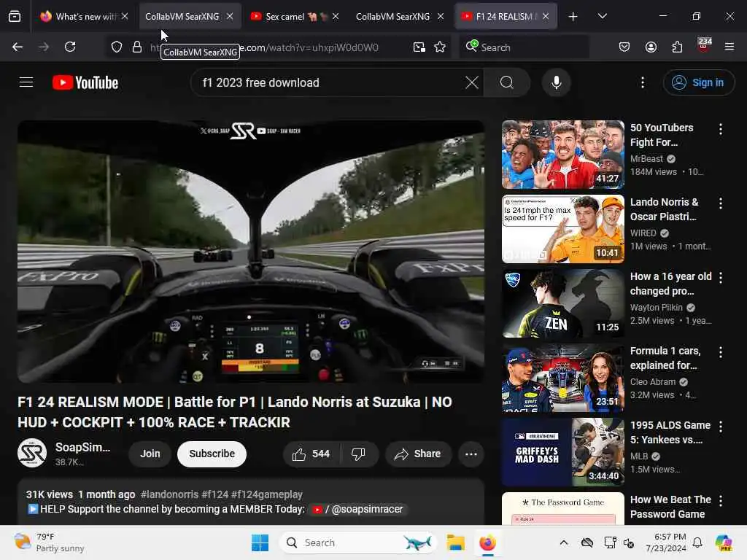Open options menu for 16 year old video
Viewport: 747px width, 560px height.
(720, 278)
